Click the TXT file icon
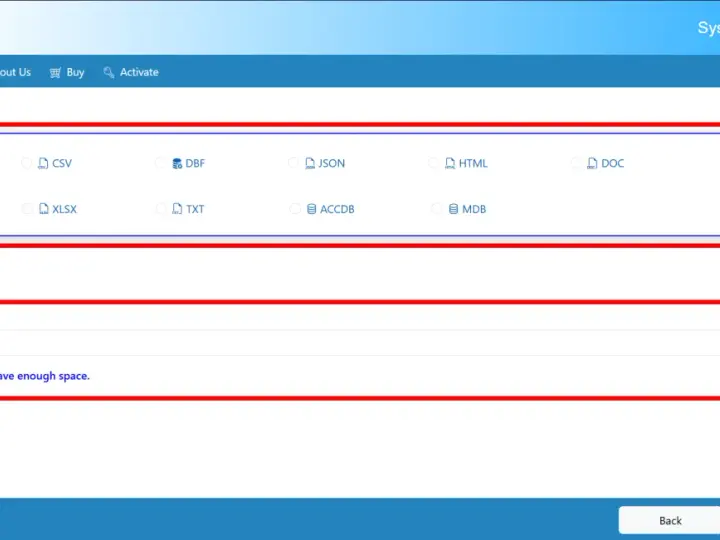The height and width of the screenshot is (540, 720). 177,209
